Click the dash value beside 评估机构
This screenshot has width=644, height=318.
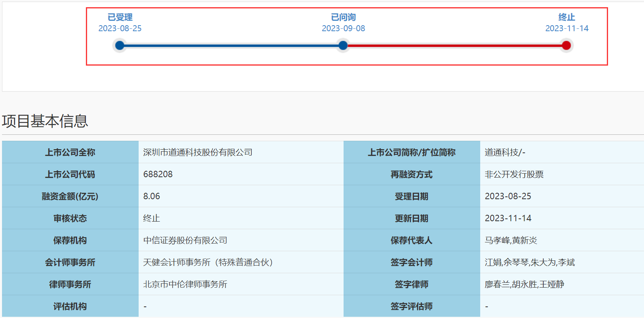(145, 307)
